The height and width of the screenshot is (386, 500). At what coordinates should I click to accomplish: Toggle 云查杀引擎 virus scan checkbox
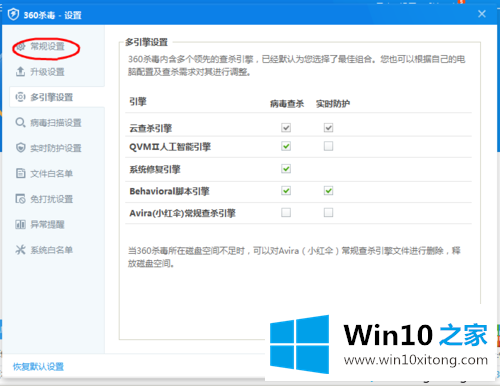(286, 128)
